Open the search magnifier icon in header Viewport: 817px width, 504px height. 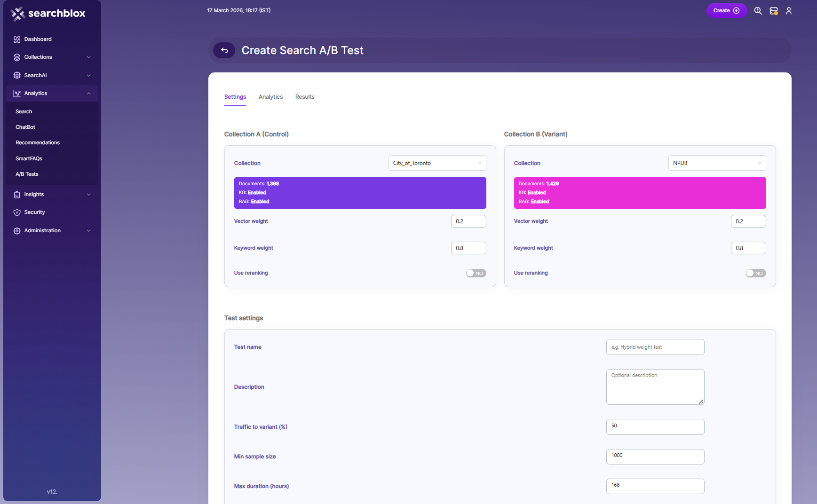click(x=758, y=11)
